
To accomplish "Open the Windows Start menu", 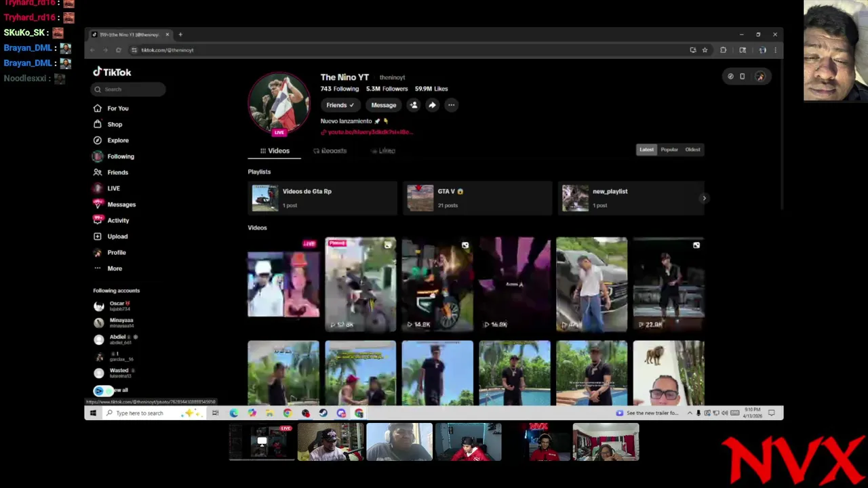I will pyautogui.click(x=93, y=413).
